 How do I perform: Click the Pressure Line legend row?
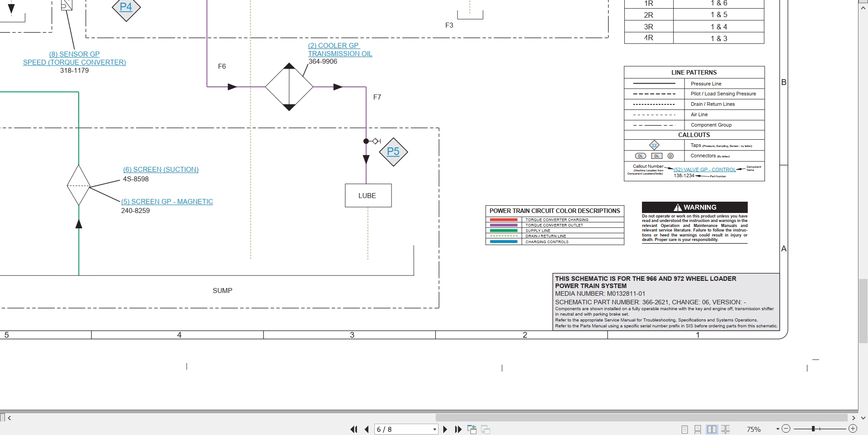[x=694, y=84]
